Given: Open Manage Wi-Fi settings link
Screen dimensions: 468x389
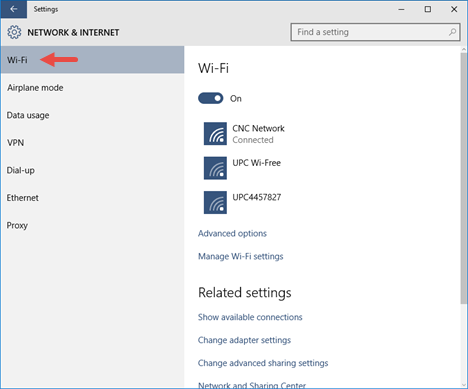Looking at the screenshot, I should [241, 256].
